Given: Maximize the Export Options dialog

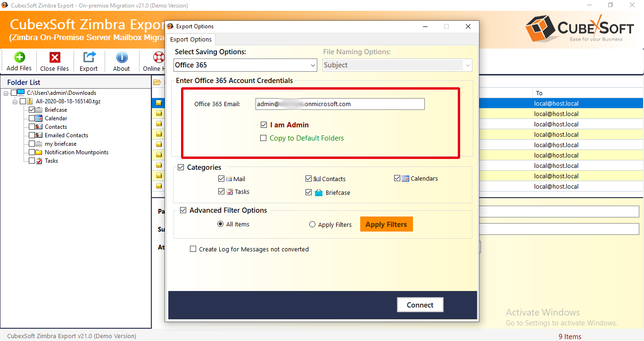Looking at the screenshot, I should coord(446,26).
